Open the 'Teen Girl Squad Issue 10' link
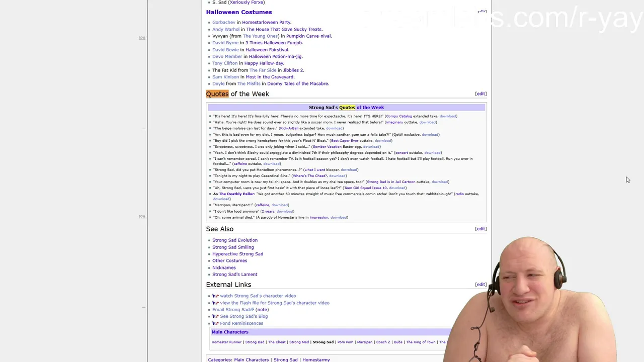Screen dimensions: 644x362 click(365, 188)
